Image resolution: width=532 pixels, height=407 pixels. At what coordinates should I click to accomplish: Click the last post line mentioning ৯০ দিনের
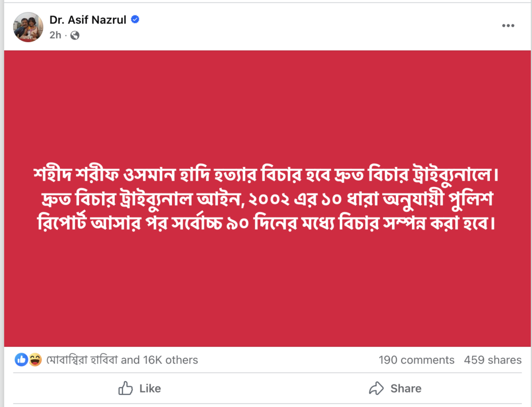[x=265, y=224]
